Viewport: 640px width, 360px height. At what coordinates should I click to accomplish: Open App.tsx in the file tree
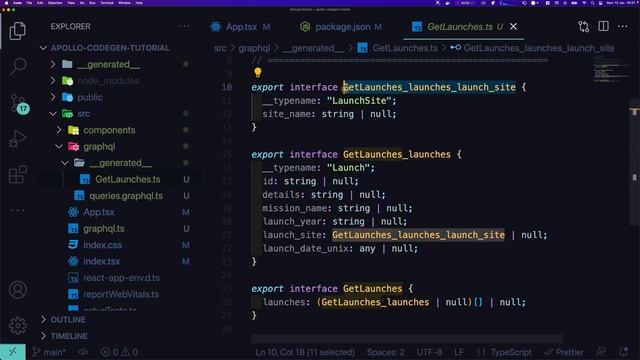[x=99, y=212]
